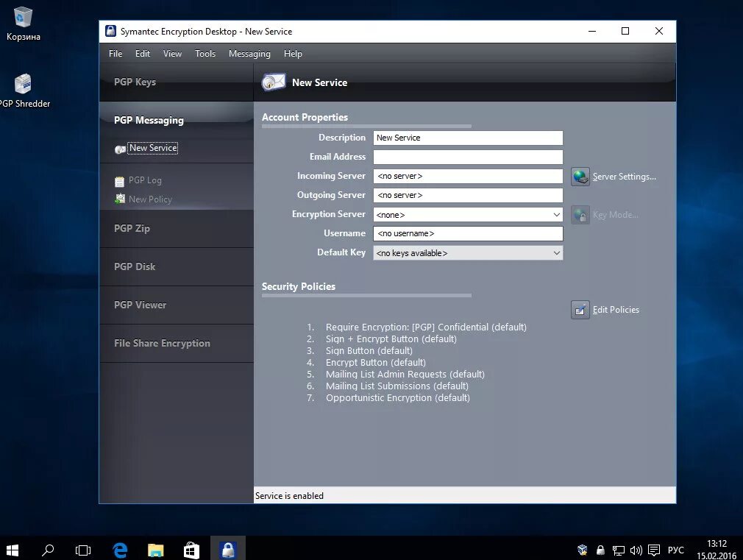Click the Key Mode... button label
The width and height of the screenshot is (743, 560).
(615, 215)
